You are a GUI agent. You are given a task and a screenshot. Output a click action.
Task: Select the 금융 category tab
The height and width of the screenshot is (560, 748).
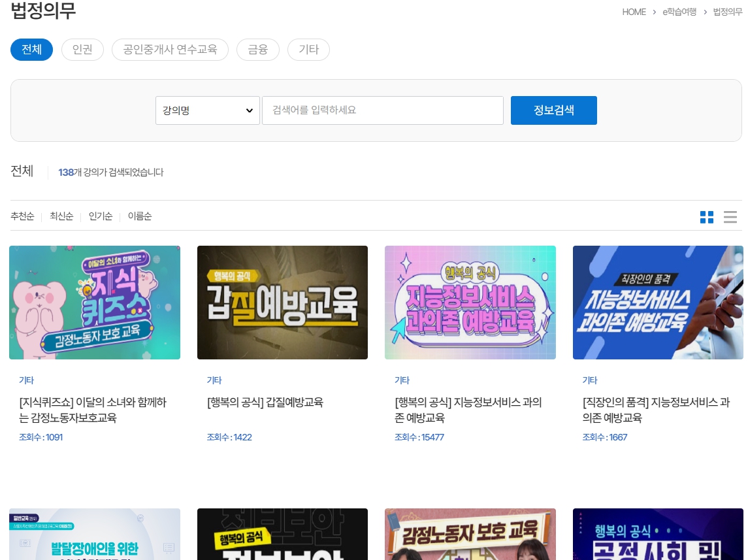pos(257,50)
